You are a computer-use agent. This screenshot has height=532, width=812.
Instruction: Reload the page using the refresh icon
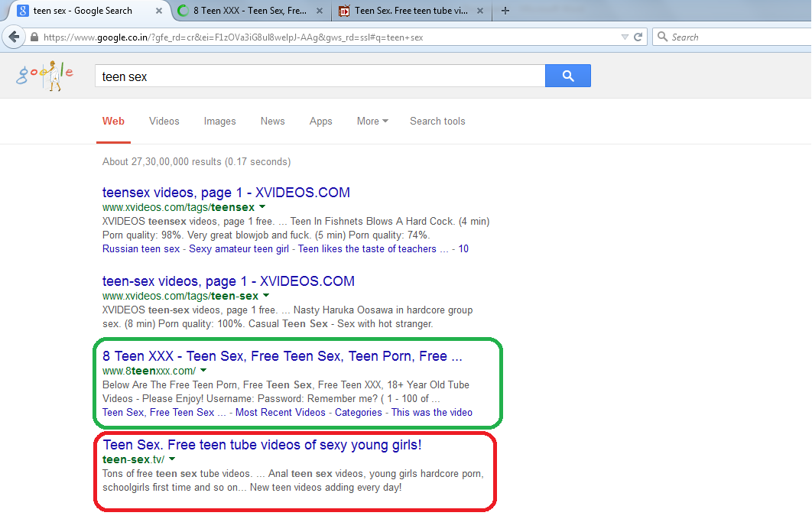[638, 37]
